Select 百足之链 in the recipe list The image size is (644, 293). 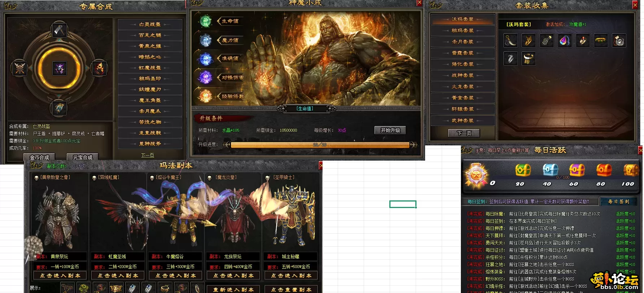pyautogui.click(x=150, y=35)
